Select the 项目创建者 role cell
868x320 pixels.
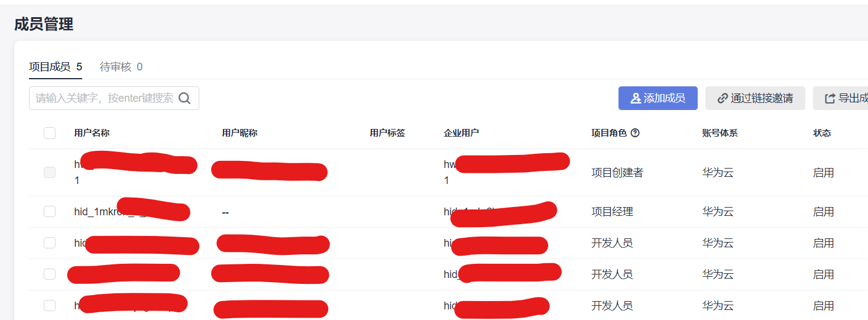coord(617,173)
